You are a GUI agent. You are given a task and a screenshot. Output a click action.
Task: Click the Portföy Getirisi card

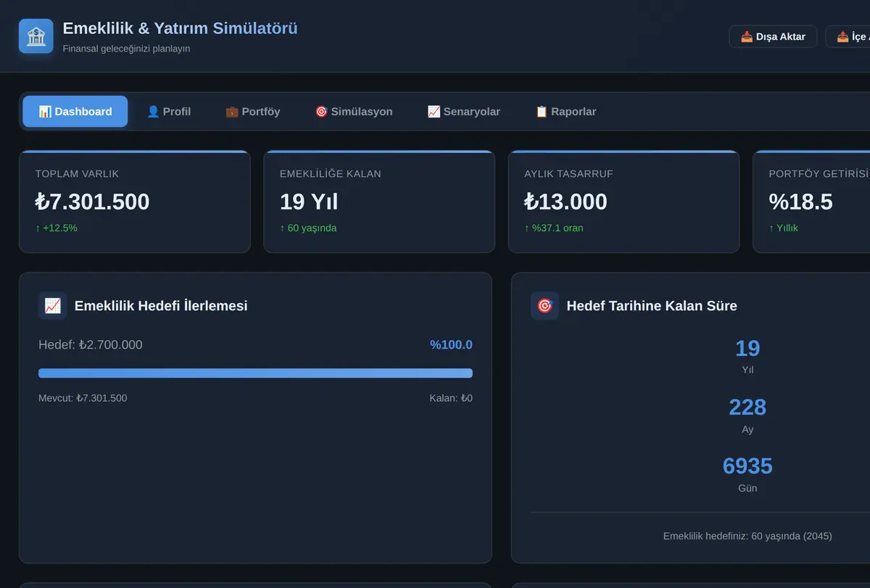811,202
